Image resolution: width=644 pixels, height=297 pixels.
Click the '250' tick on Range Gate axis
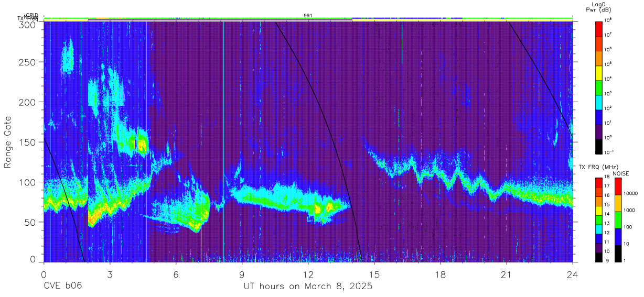tap(27, 62)
